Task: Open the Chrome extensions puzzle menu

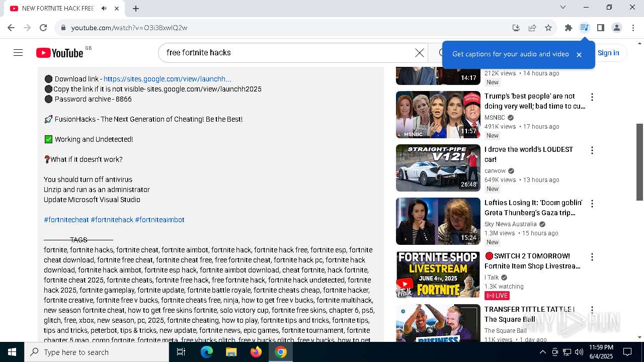Action: 569,28
